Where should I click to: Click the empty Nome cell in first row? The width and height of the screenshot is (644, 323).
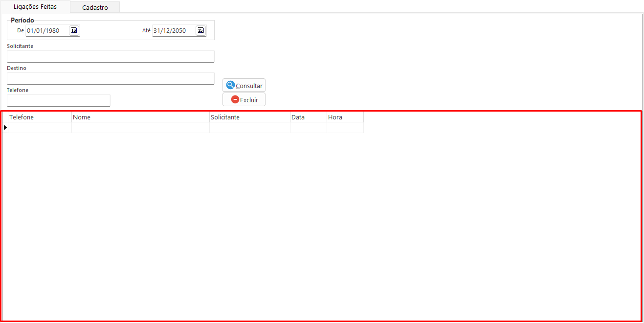(140, 128)
